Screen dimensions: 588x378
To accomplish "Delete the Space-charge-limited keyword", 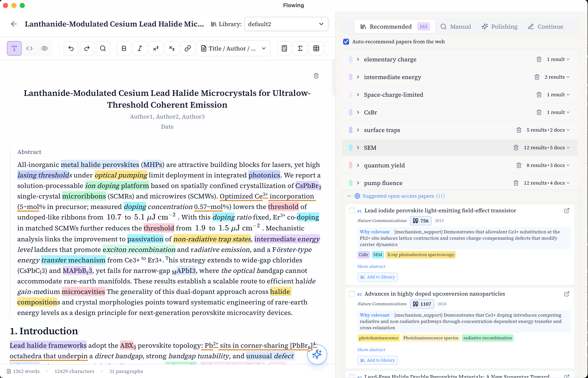I will (539, 95).
